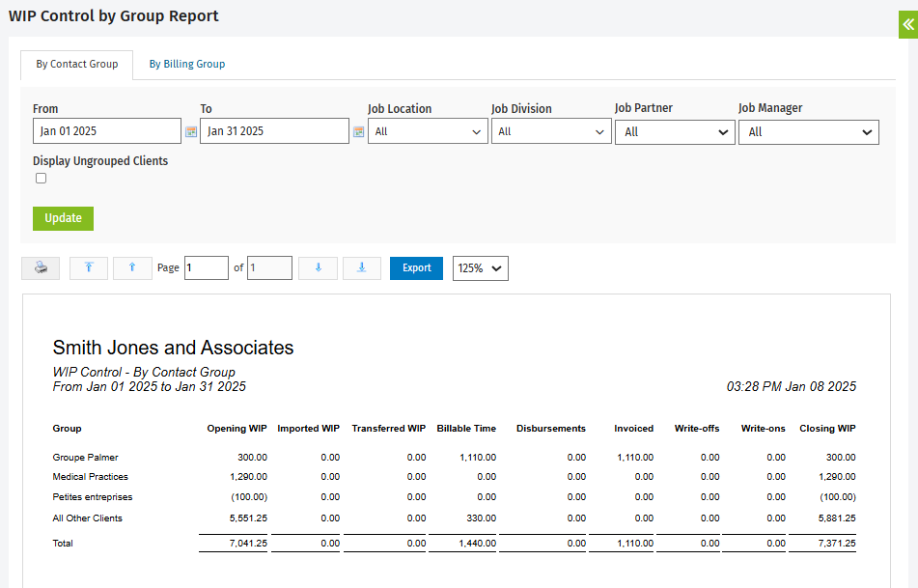918x588 pixels.
Task: Open Job Manager dropdown
Action: (809, 132)
